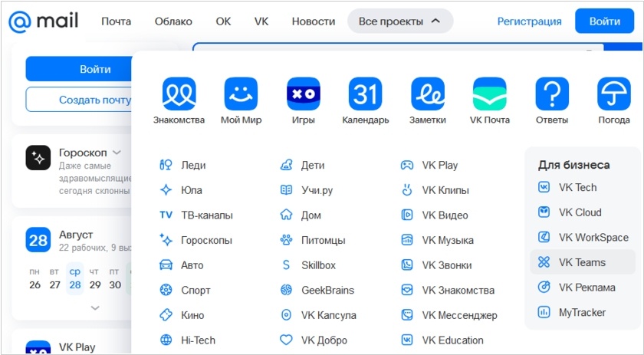Click the VK Добро heart icon

[286, 340]
